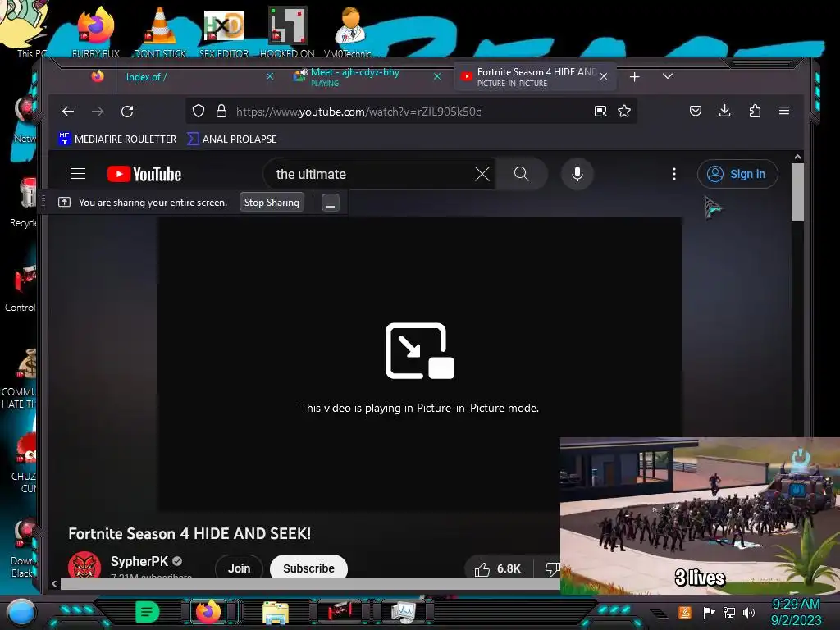Click the YouTube search magnifier button

tap(521, 174)
